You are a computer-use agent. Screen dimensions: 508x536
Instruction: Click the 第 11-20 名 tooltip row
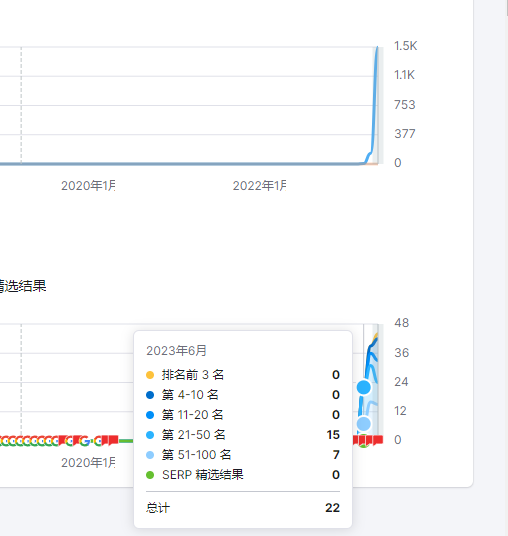[x=243, y=415]
